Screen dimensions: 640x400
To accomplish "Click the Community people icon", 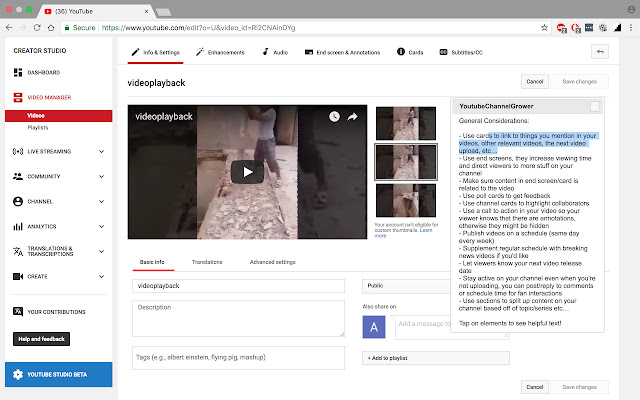I will [x=18, y=176].
